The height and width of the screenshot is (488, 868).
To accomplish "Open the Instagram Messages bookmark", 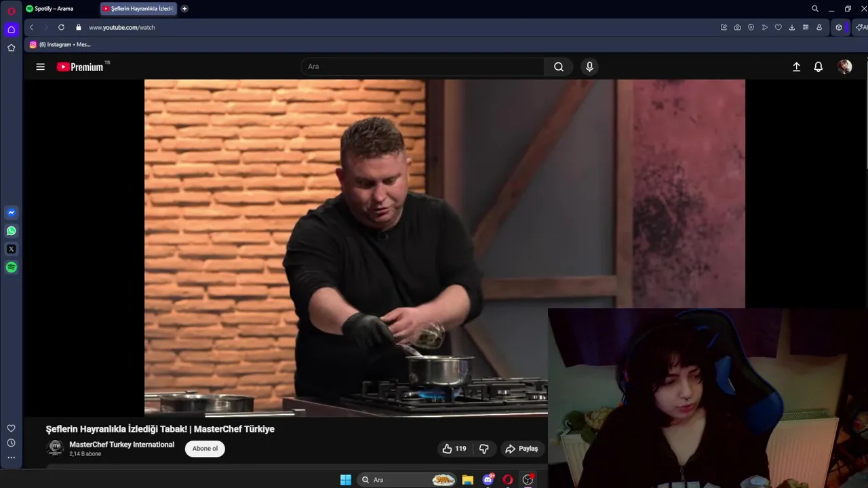I will coord(60,45).
